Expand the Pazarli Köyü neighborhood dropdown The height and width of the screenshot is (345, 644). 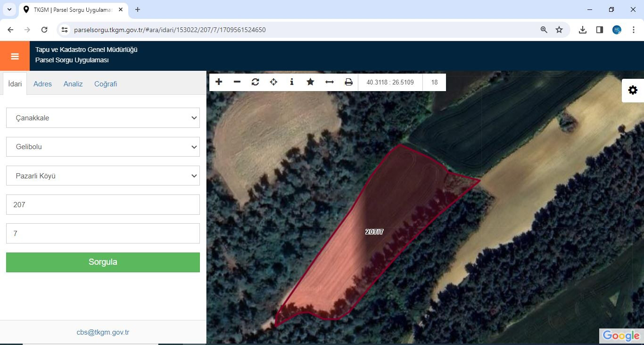pyautogui.click(x=103, y=176)
